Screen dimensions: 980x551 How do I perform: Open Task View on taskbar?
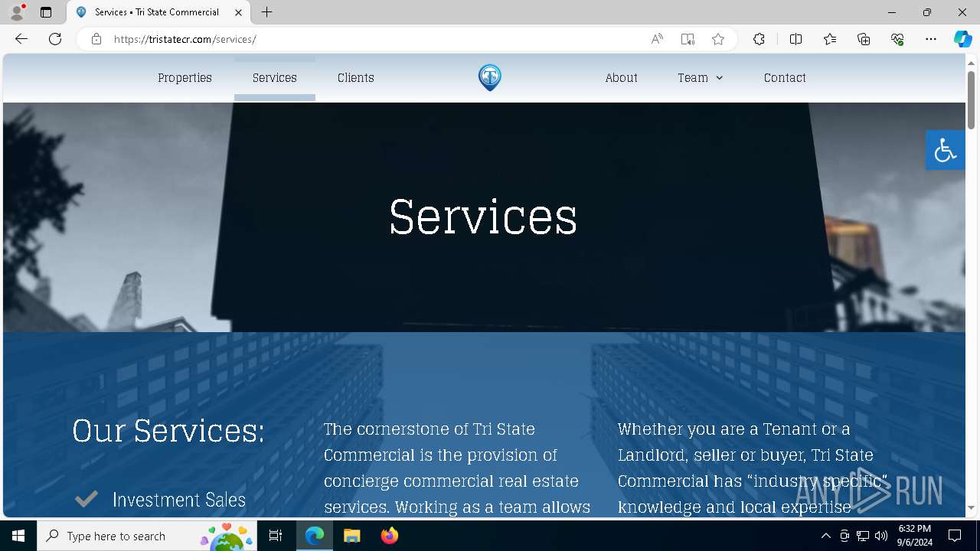(276, 536)
